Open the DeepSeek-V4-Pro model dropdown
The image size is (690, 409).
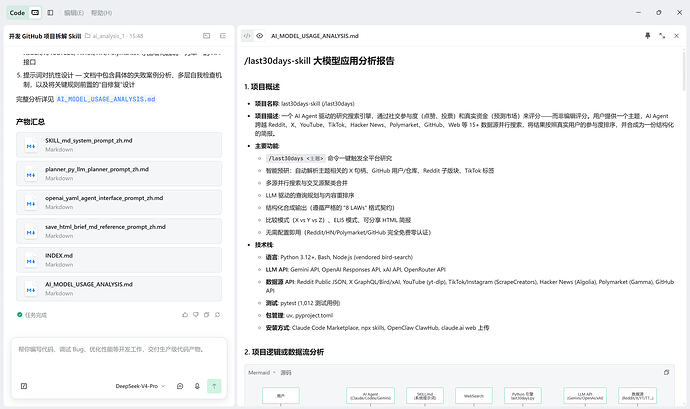pos(140,386)
